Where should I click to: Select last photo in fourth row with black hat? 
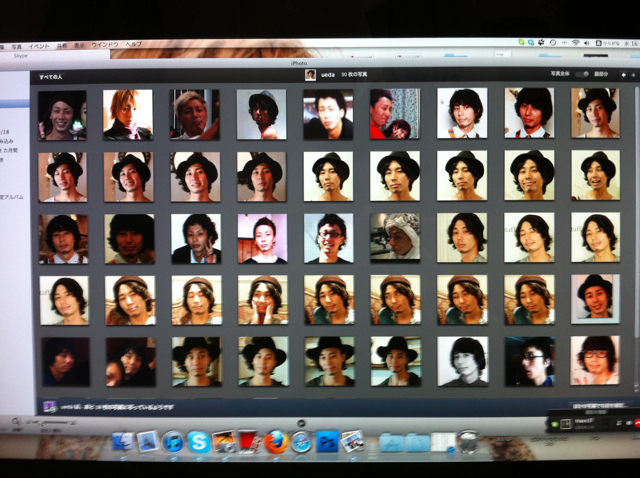[596, 299]
